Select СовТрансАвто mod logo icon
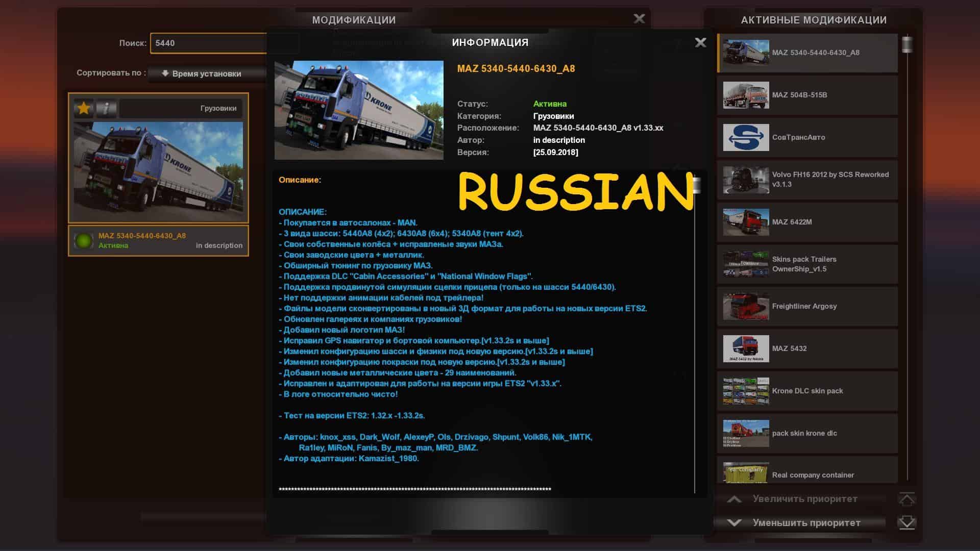The height and width of the screenshot is (551, 980). click(746, 137)
